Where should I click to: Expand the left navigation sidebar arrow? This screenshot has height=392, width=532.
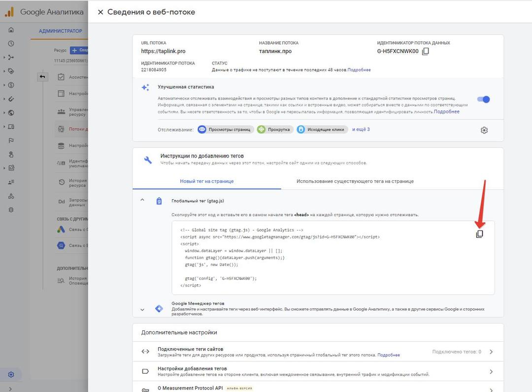[10, 389]
